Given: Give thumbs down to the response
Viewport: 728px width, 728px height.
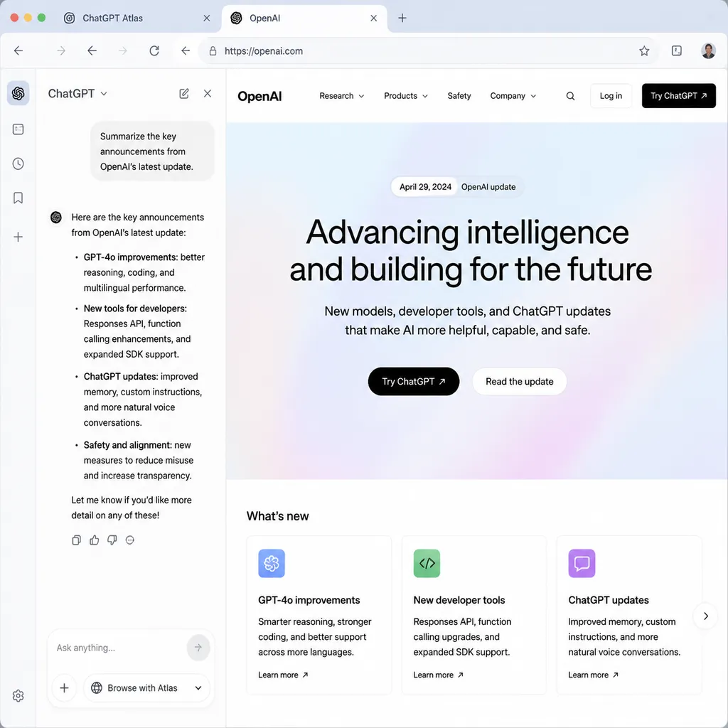Looking at the screenshot, I should coord(112,540).
